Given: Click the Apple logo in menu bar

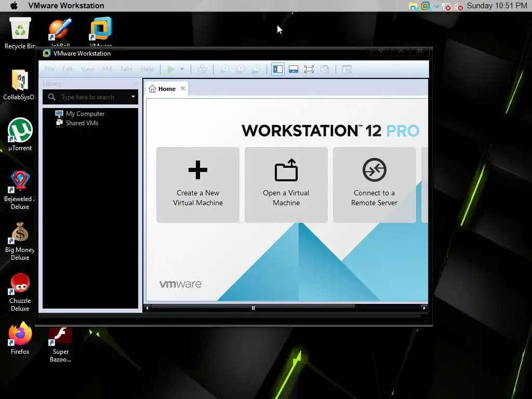Looking at the screenshot, I should pos(14,5).
